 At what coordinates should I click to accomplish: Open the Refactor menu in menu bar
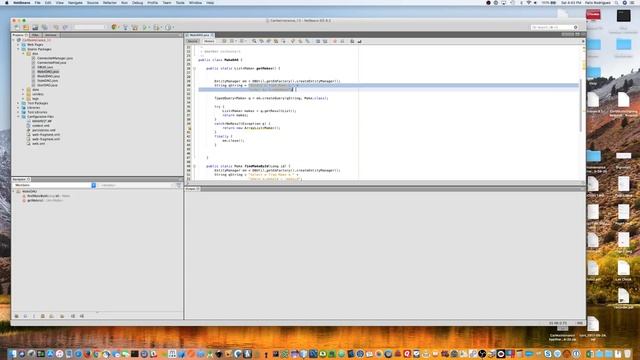point(110,2)
